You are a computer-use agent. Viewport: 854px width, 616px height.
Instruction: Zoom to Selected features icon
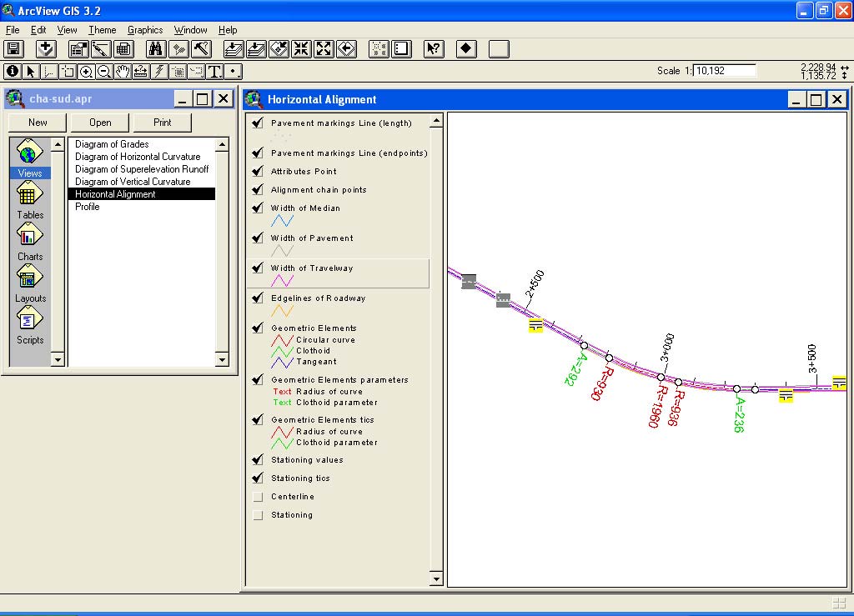(x=279, y=49)
